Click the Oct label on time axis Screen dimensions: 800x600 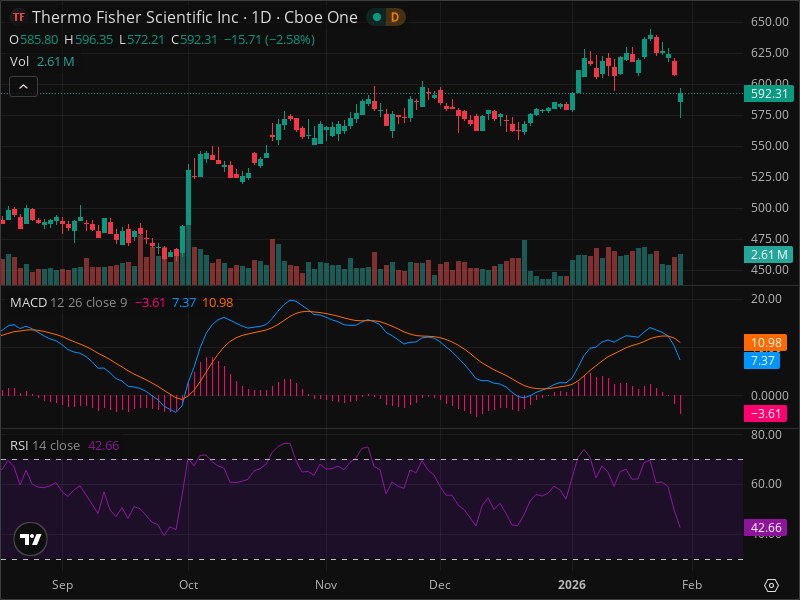click(x=188, y=585)
